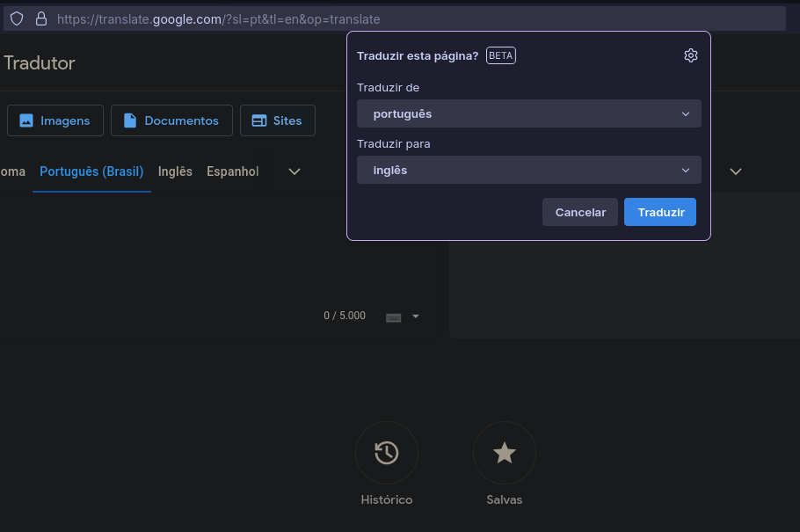The height and width of the screenshot is (532, 800).
Task: Expand more target languages chevron
Action: 735,171
